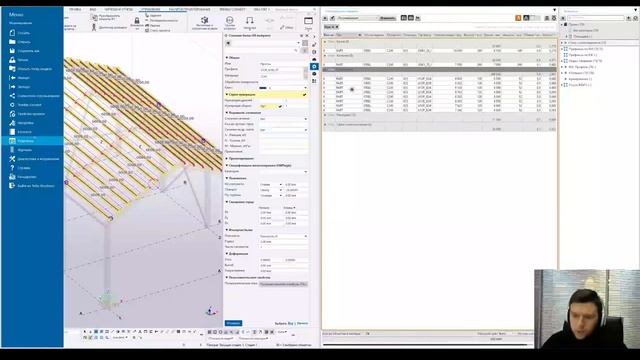Viewport: 640px width, 360px height.
Task: Click blue Изменить button in property pane
Action: click(233, 323)
